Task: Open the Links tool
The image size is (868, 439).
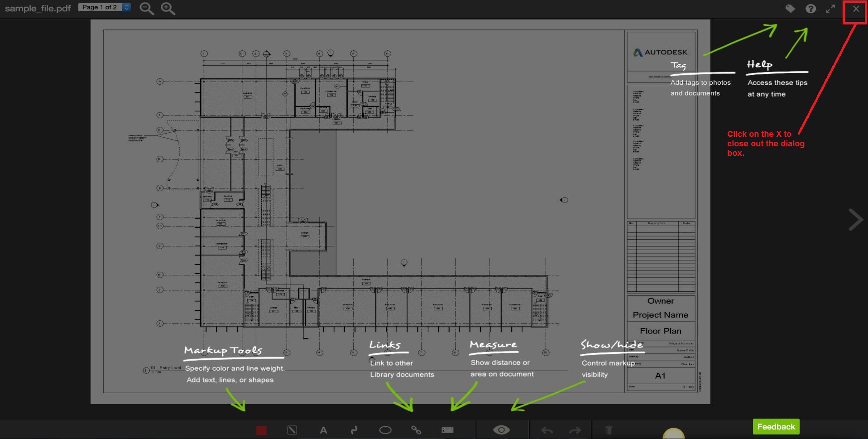Action: point(416,429)
